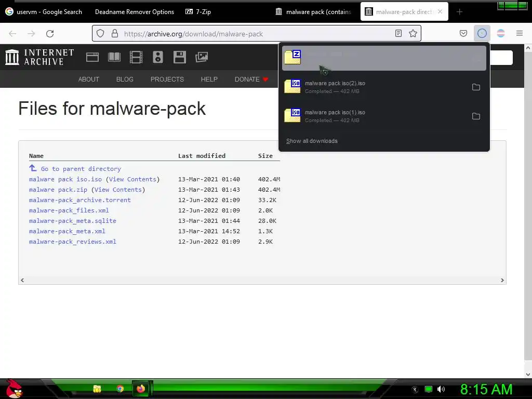The image size is (532, 399).
Task: Click Show all downloads
Action: [x=312, y=141]
